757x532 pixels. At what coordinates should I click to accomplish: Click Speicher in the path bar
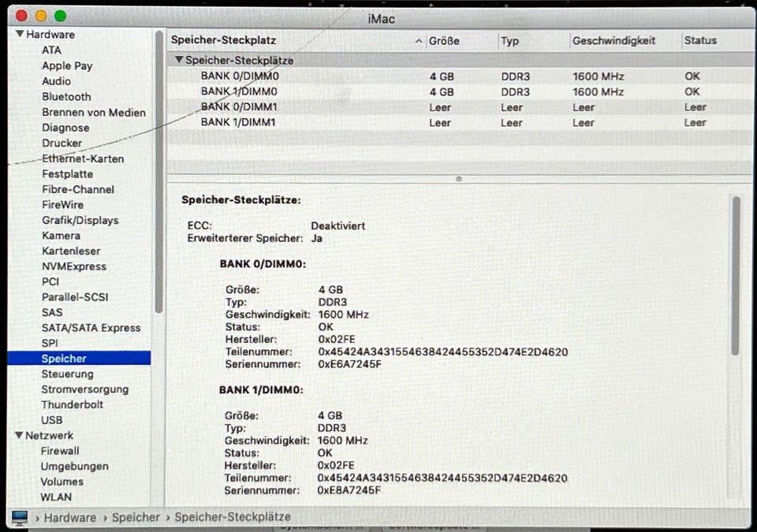point(136,518)
